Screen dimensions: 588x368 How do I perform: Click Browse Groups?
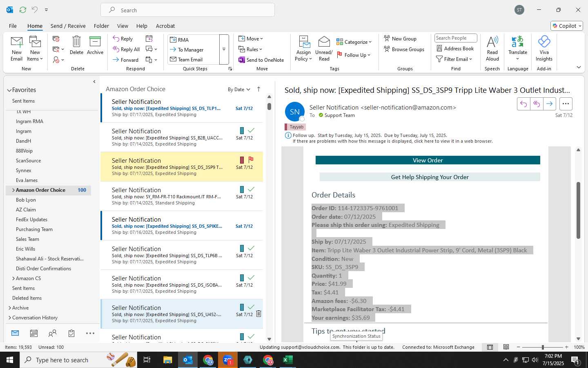(404, 49)
